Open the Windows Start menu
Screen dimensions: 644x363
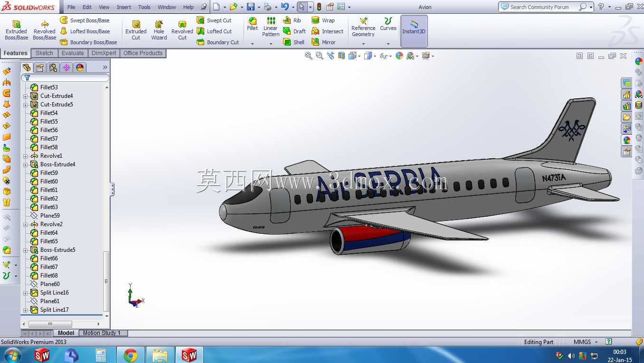(x=12, y=355)
